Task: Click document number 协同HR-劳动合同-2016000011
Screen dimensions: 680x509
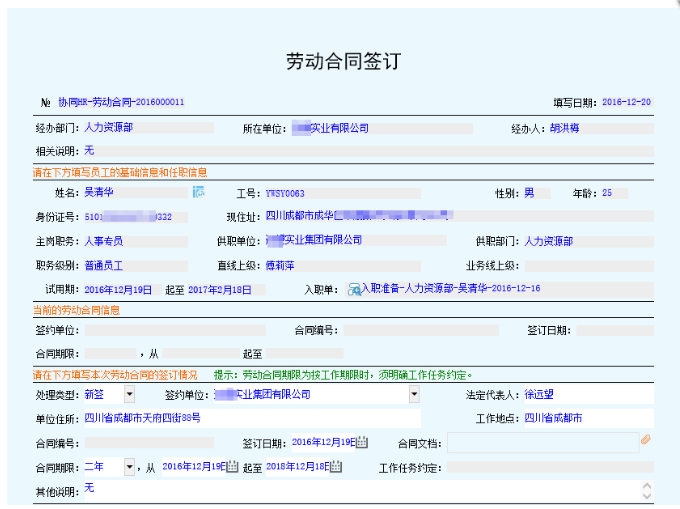Action: [121, 102]
